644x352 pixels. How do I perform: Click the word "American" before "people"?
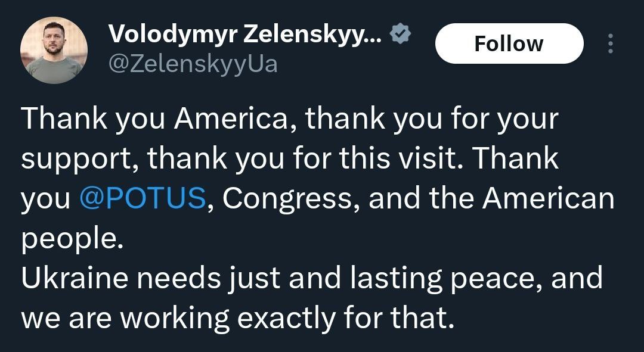point(548,198)
